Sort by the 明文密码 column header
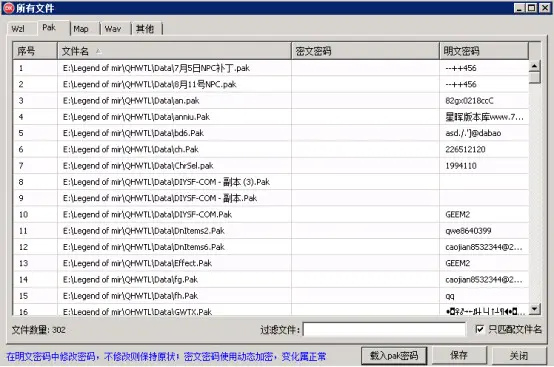The height and width of the screenshot is (367, 554). [484, 51]
